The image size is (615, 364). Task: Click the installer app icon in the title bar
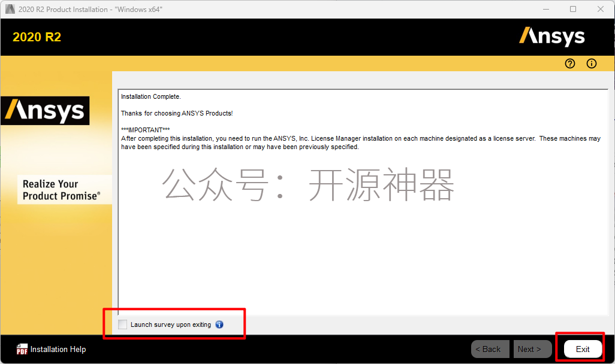(10, 9)
